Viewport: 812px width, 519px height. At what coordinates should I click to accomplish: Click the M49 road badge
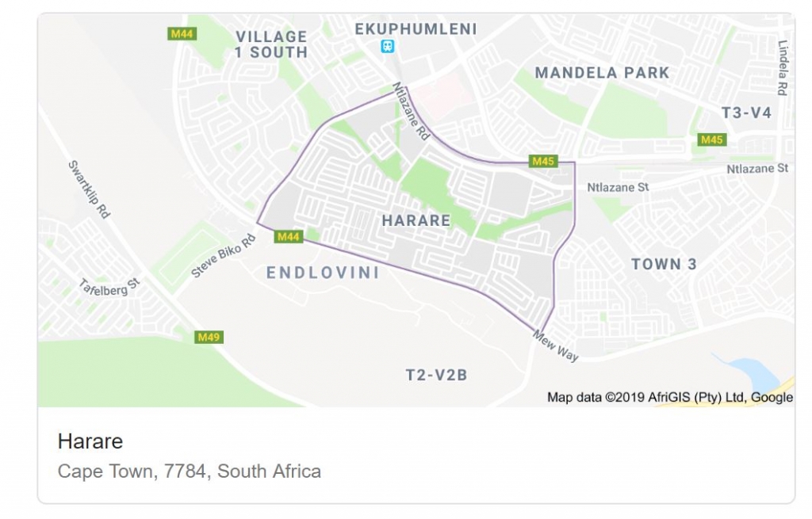point(209,338)
